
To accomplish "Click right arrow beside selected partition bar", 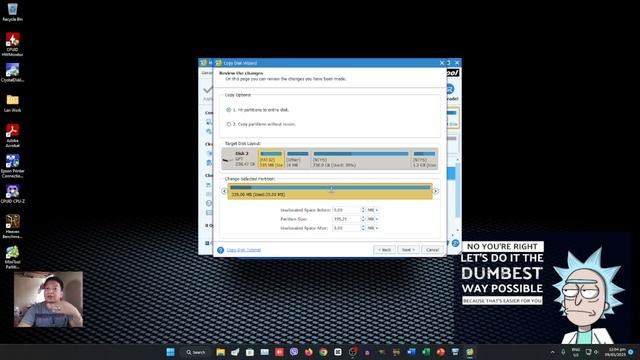I will [436, 191].
